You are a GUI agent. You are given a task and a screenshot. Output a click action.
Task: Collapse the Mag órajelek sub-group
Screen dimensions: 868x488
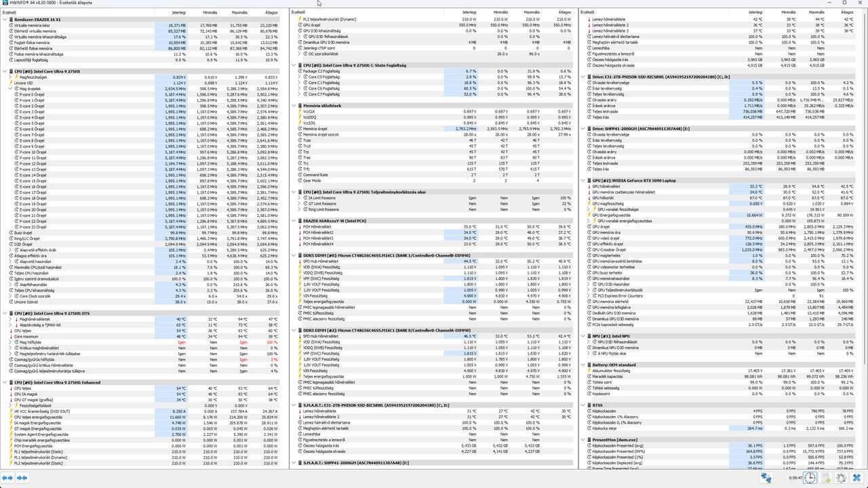click(x=10, y=89)
